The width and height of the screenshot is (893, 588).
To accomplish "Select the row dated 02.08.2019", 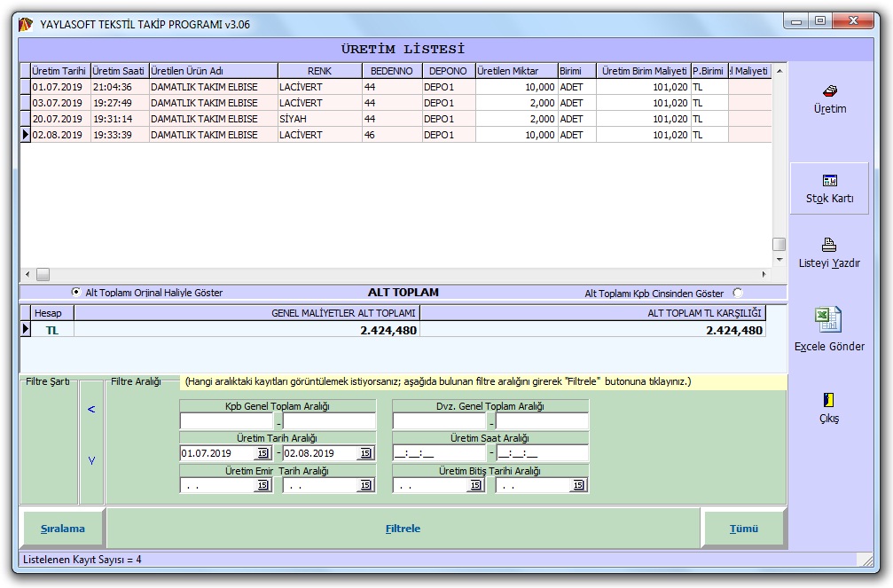I will click(396, 135).
